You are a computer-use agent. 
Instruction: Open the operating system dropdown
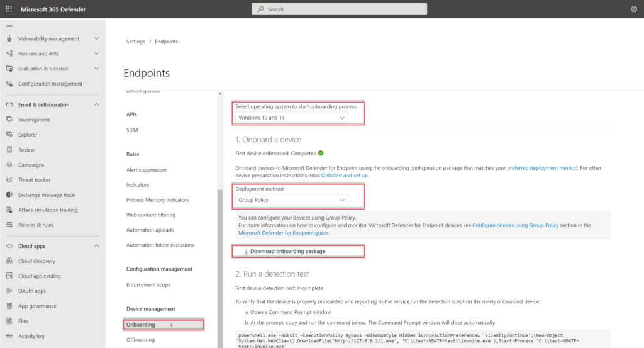point(292,118)
